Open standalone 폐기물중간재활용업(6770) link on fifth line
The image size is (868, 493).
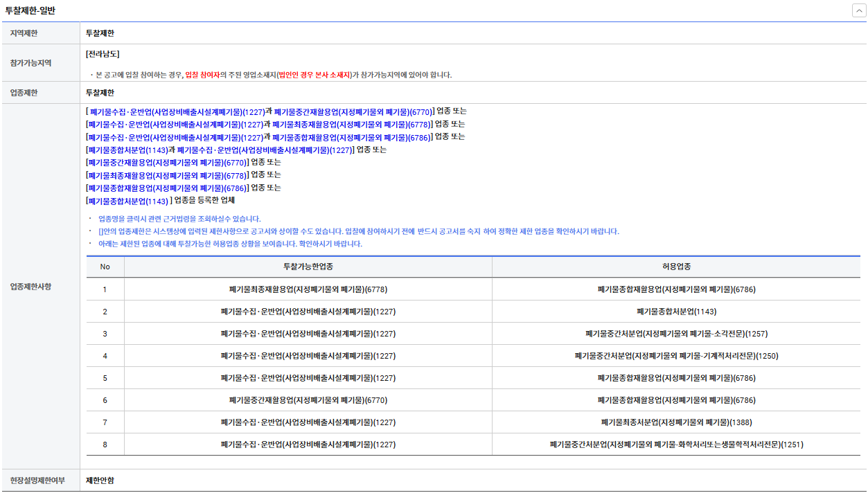(x=166, y=163)
